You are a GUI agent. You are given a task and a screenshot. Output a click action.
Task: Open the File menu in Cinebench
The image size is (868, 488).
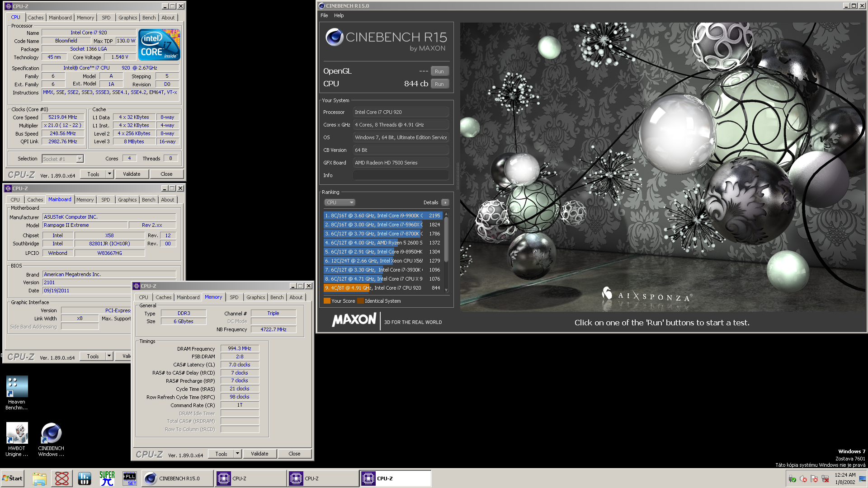[x=324, y=15]
